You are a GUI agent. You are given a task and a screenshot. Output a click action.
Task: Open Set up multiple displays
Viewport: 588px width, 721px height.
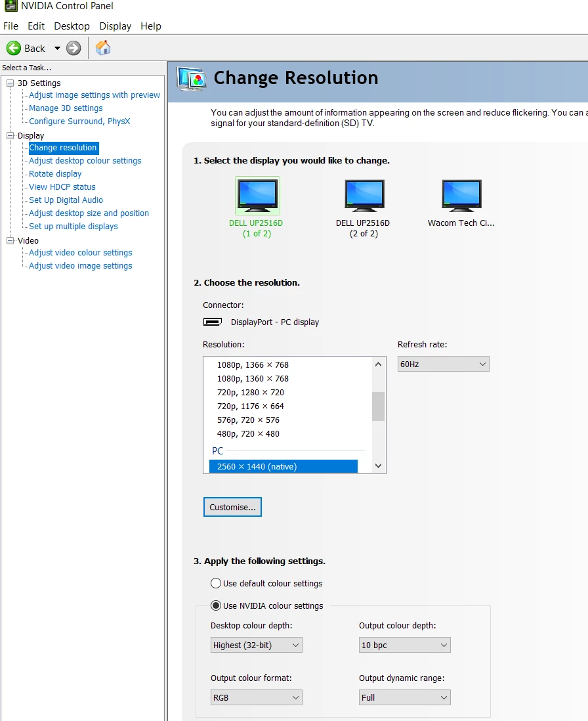pos(73,227)
